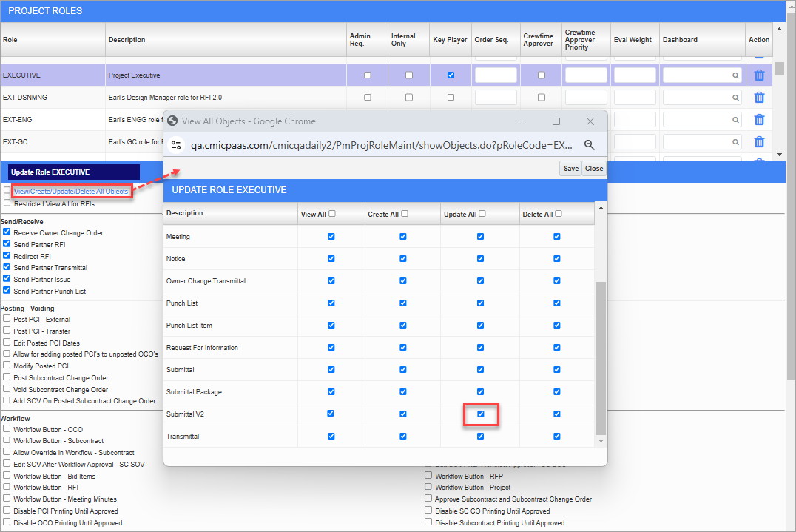Viewport: 796px width, 532px height.
Task: Delete the EXECUTIVE role with trash icon
Action: (759, 75)
